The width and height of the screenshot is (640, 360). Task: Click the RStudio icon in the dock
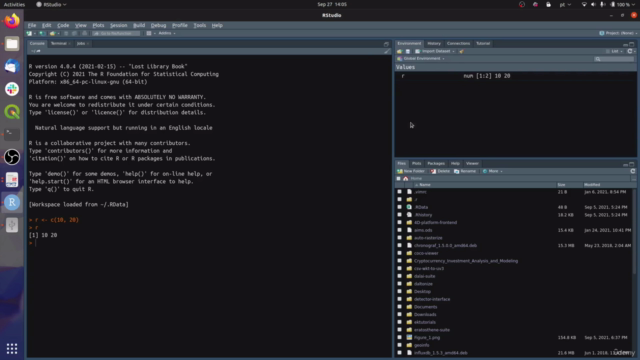[12, 202]
